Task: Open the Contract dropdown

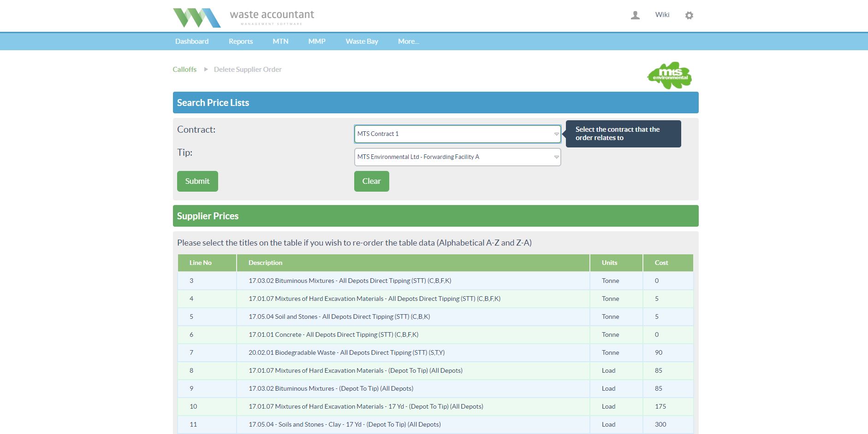Action: pos(457,134)
